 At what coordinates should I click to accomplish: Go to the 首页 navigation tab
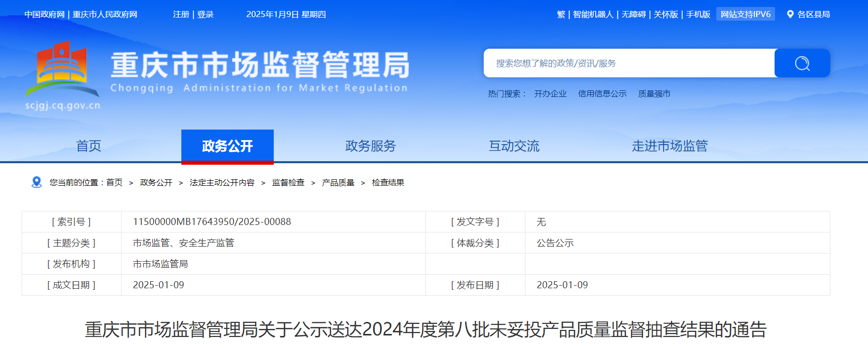[88, 146]
